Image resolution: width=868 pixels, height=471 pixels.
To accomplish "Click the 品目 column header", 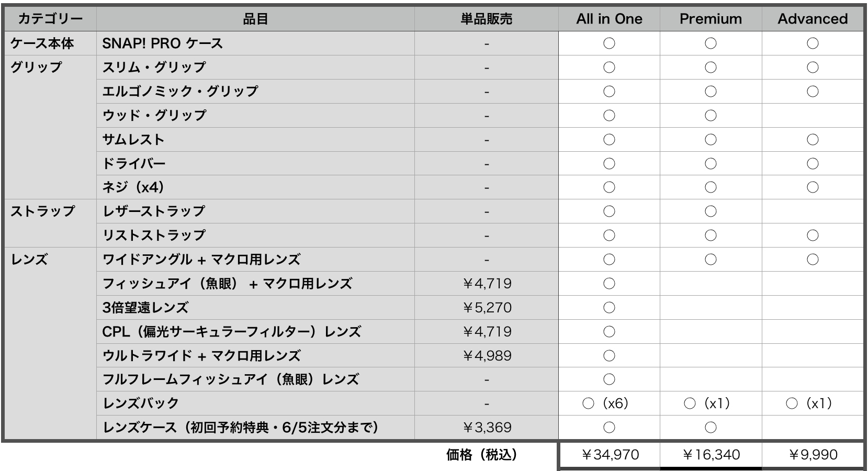I will tap(255, 19).
